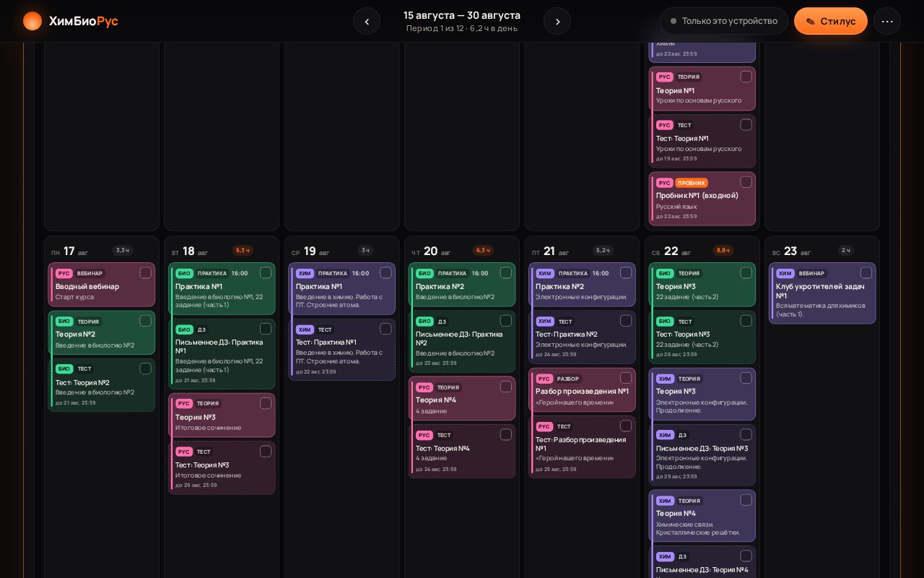The image size is (924, 578).
Task: Check БИО Практика №2 on 20 авг
Action: [x=506, y=272]
